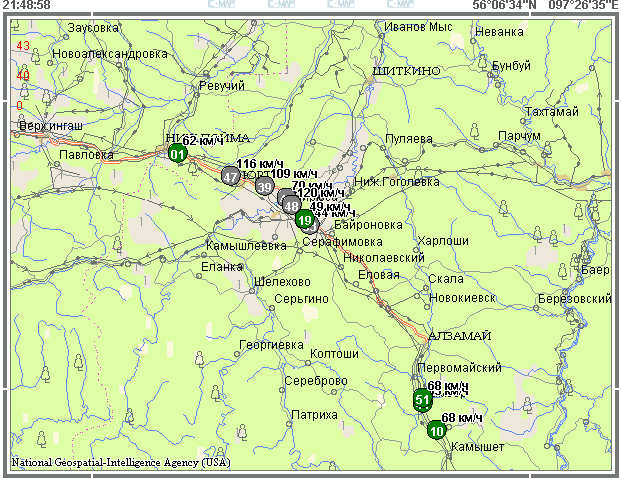This screenshot has height=480, width=622.
Task: Select green vehicle marker 01
Action: pyautogui.click(x=177, y=153)
